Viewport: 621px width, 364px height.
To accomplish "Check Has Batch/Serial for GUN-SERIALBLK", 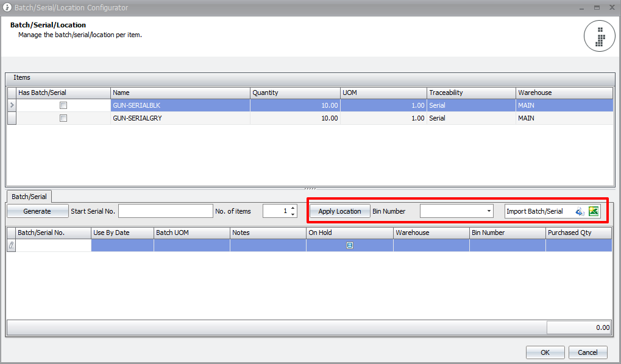I will (x=63, y=105).
